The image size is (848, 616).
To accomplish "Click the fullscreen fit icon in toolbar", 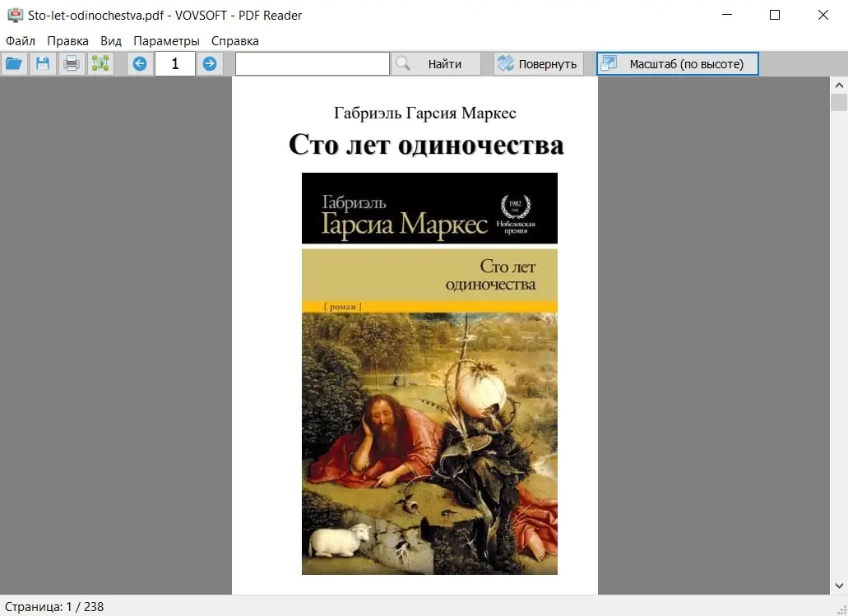I will (x=100, y=64).
